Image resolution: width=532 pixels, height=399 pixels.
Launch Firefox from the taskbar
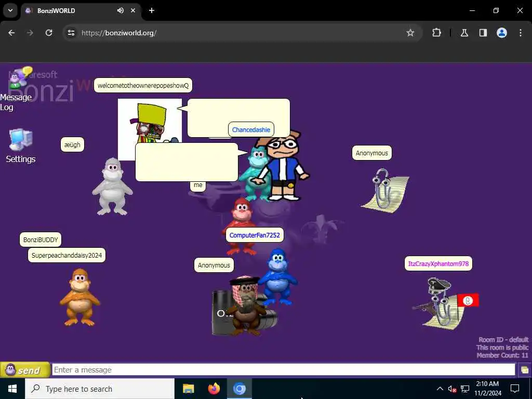[x=214, y=389]
